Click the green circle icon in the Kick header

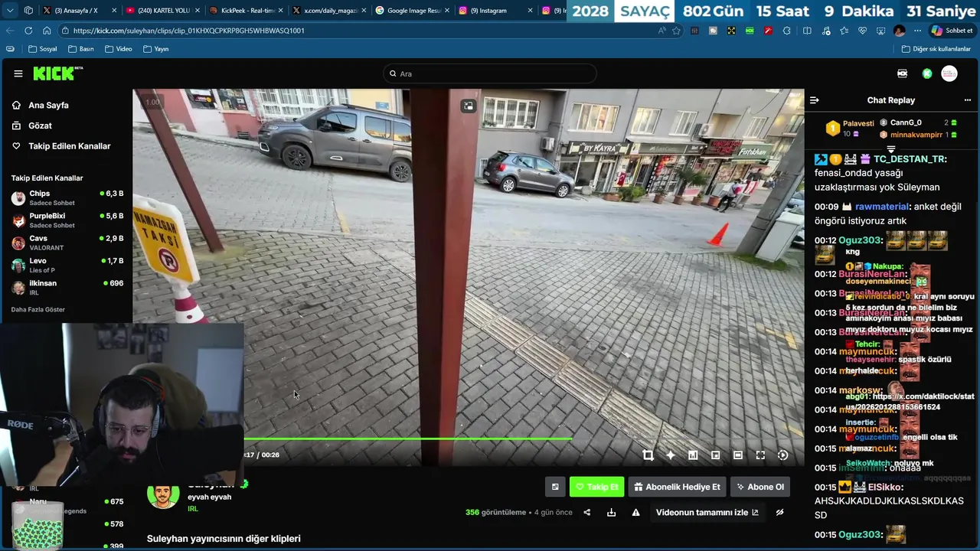click(x=927, y=73)
